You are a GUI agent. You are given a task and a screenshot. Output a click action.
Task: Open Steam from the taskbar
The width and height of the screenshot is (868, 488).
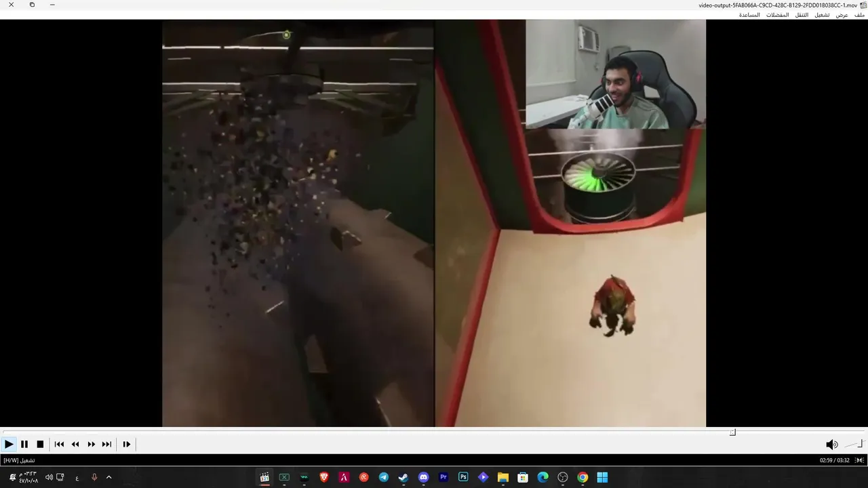click(403, 477)
